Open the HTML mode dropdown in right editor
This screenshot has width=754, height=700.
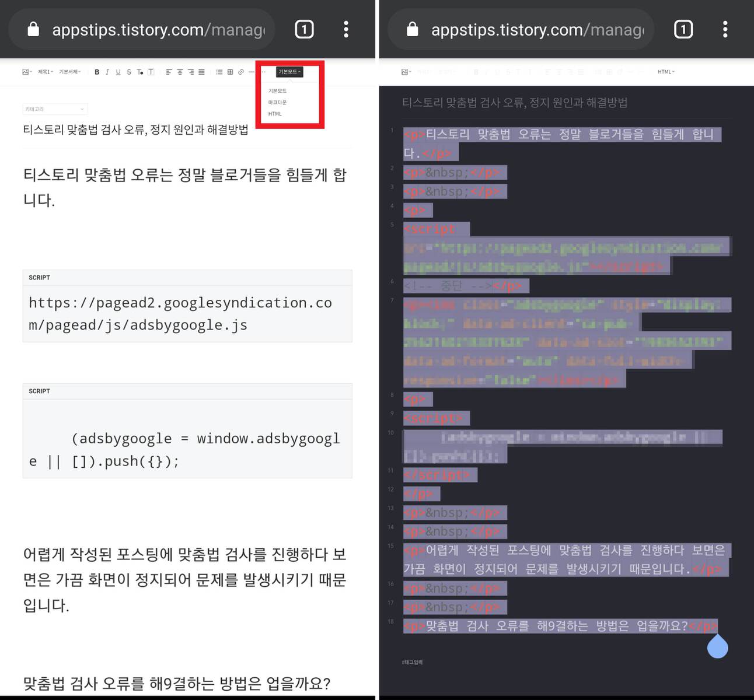pyautogui.click(x=666, y=72)
